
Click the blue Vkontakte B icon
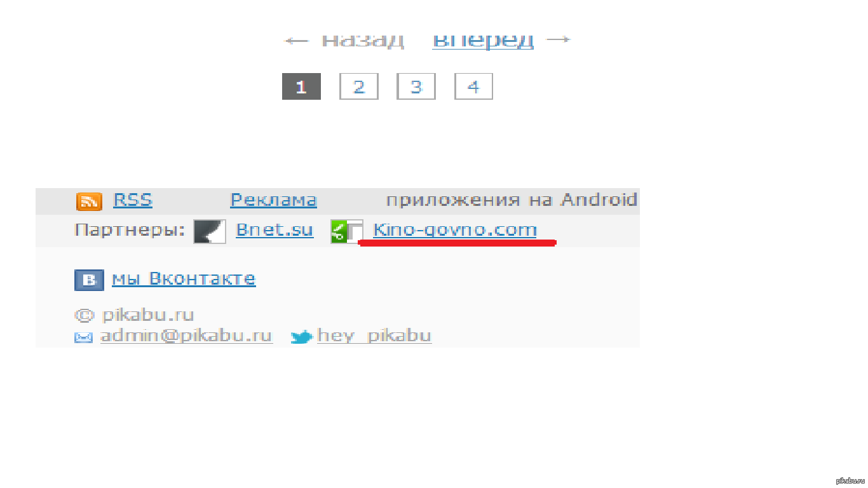tap(89, 280)
